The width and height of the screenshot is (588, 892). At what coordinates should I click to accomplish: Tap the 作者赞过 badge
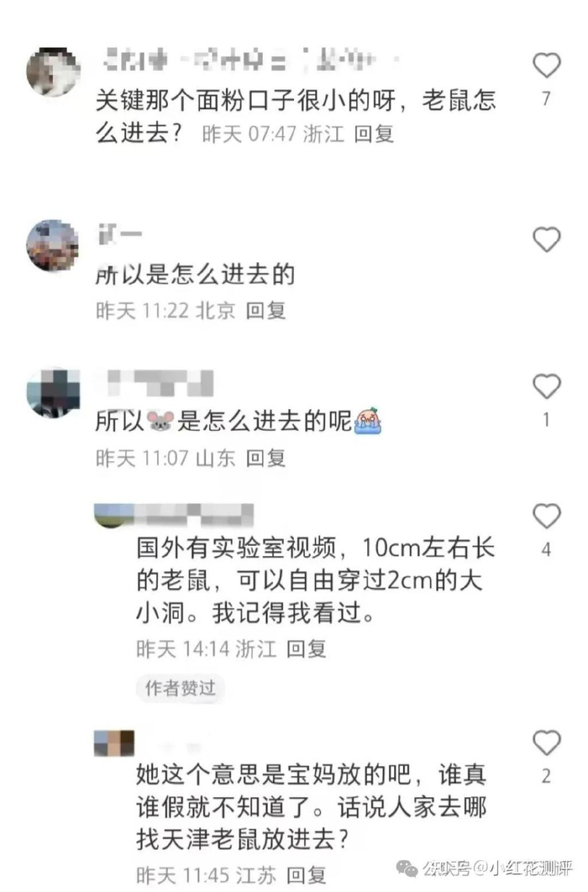click(x=181, y=689)
